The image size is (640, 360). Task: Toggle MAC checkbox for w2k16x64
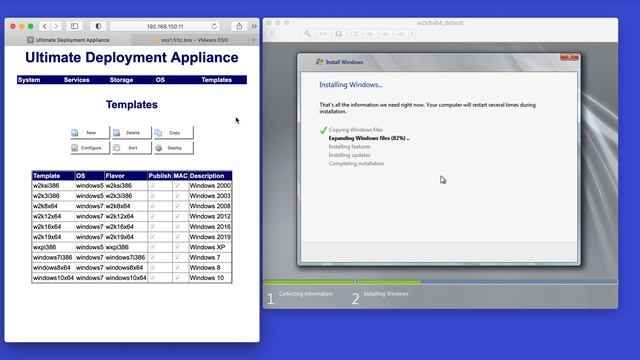point(178,227)
